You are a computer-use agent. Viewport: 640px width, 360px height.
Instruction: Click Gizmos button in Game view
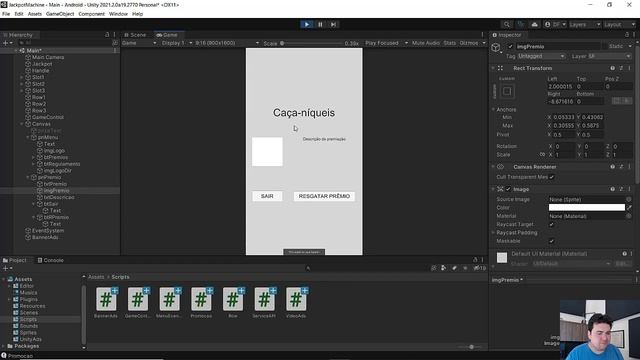coord(469,43)
